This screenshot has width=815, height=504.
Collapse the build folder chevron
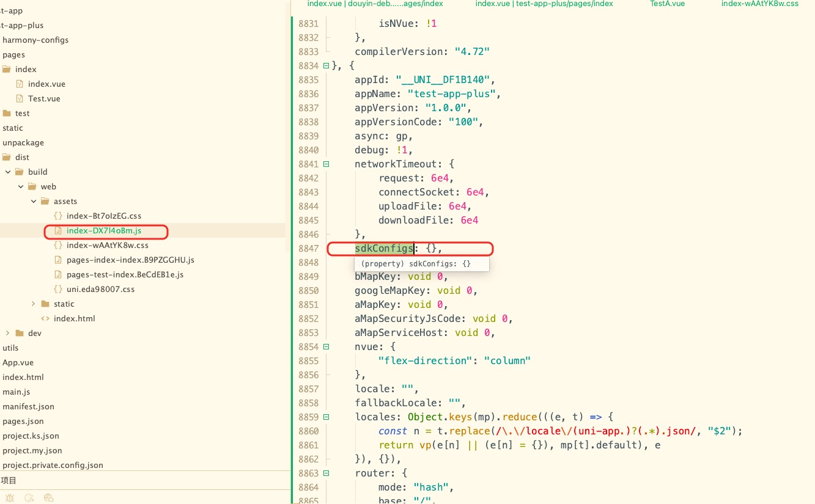pos(8,172)
